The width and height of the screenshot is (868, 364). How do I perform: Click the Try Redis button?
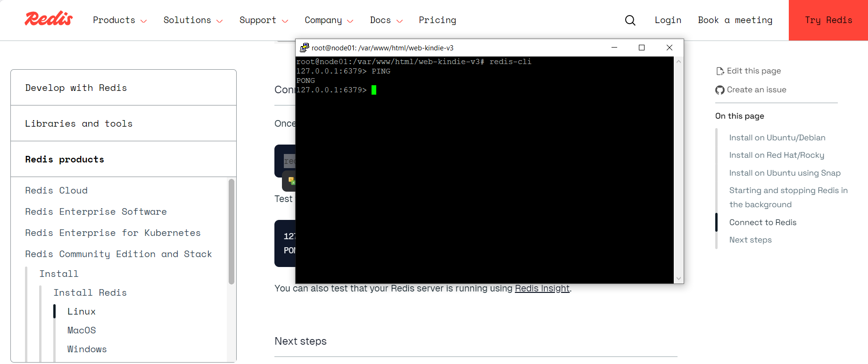click(x=828, y=20)
